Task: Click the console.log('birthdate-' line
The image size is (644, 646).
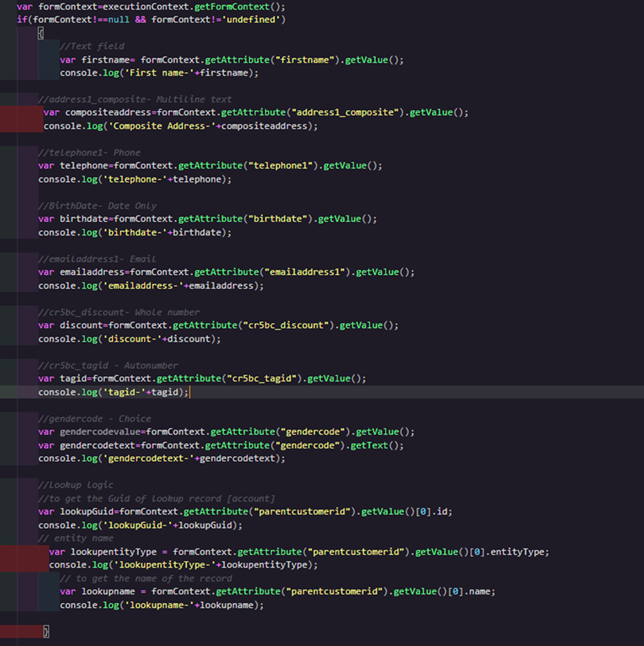Action: 135,232
